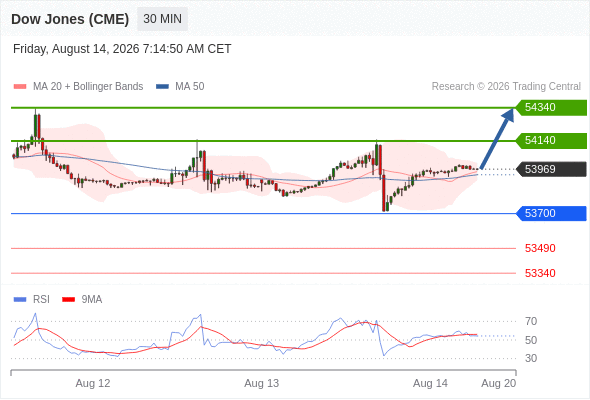Image resolution: width=590 pixels, height=400 pixels.
Task: Click the date and time text line
Action: point(122,49)
